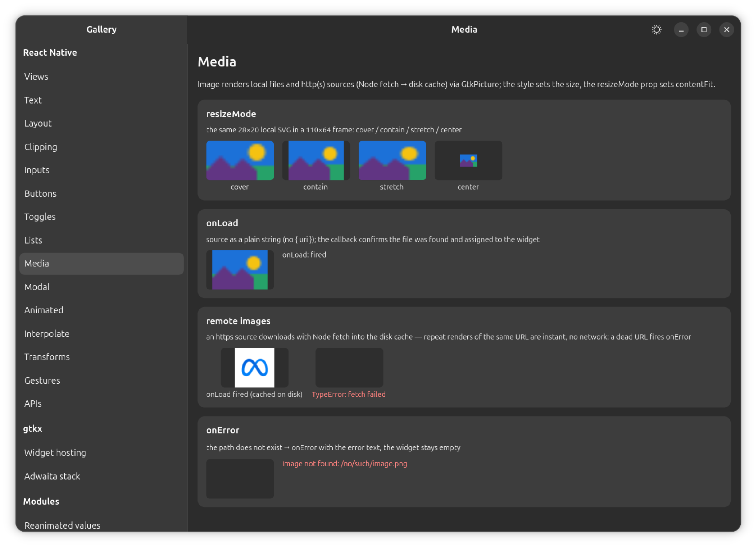Select Transforms in the sidebar

[102, 357]
